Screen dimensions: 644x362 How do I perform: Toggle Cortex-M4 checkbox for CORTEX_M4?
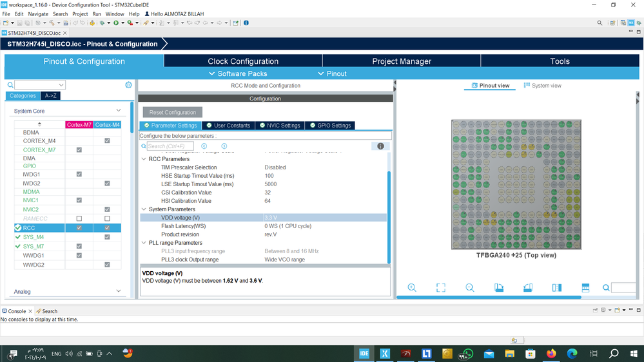[x=107, y=141]
